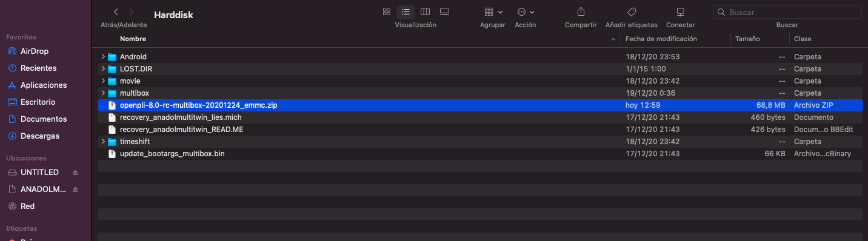Viewport: 868px width, 241px height.
Task: Select recovery_anadolmultitwin_READ.ME file name
Action: [x=182, y=129]
